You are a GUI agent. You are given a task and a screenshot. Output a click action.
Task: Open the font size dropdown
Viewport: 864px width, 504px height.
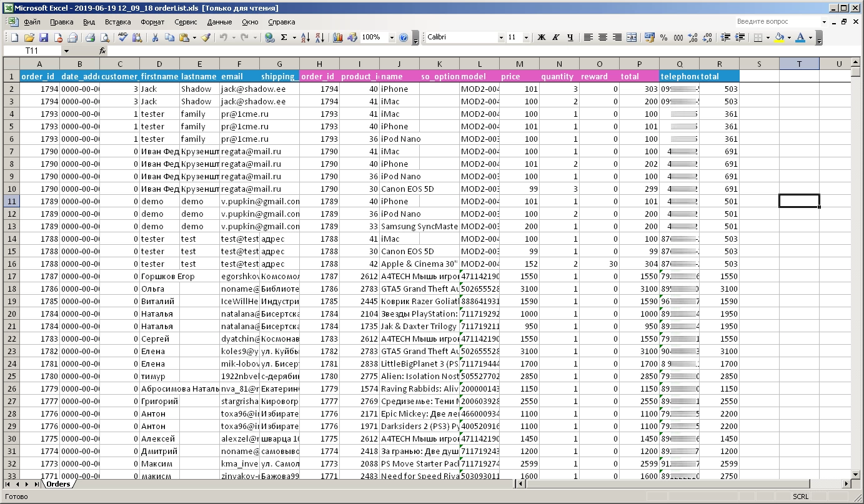pos(526,37)
